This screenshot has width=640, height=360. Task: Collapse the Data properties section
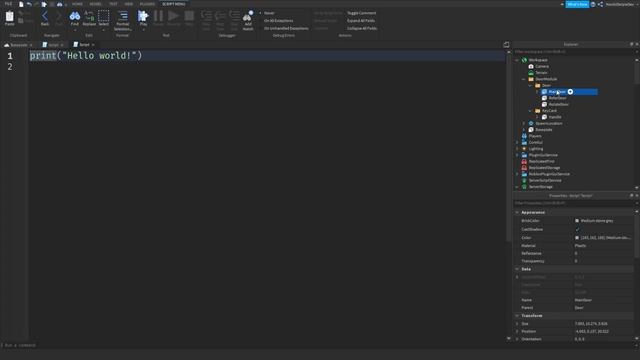517,269
